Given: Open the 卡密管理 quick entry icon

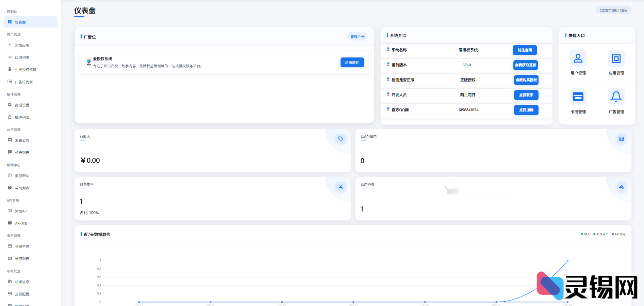Looking at the screenshot, I should click(x=578, y=97).
